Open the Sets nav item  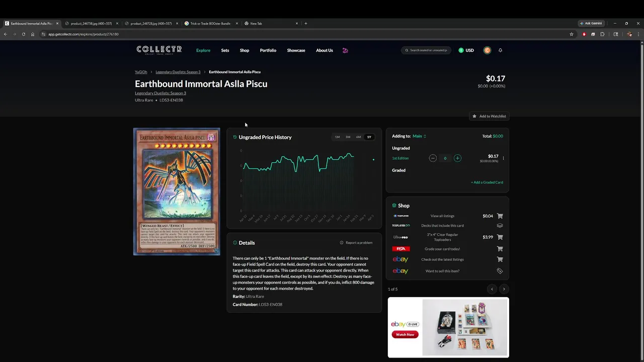[225, 50]
